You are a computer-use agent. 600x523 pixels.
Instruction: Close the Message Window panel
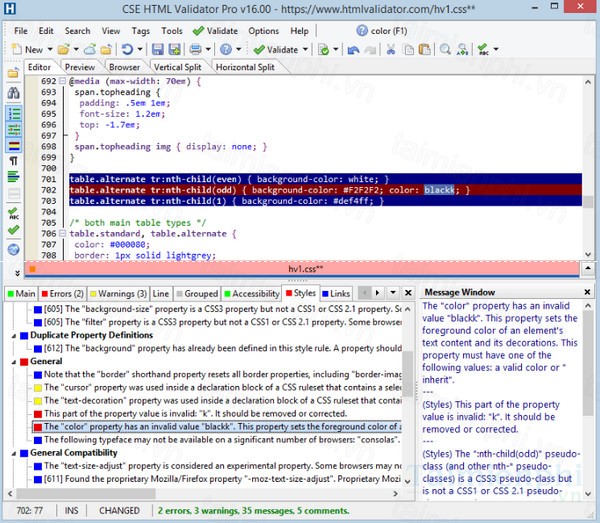coord(587,292)
